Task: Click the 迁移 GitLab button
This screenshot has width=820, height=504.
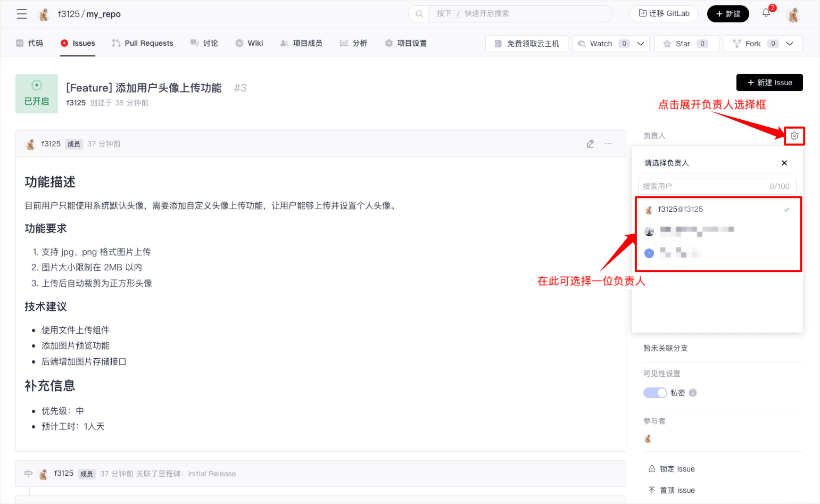Action: (x=664, y=13)
